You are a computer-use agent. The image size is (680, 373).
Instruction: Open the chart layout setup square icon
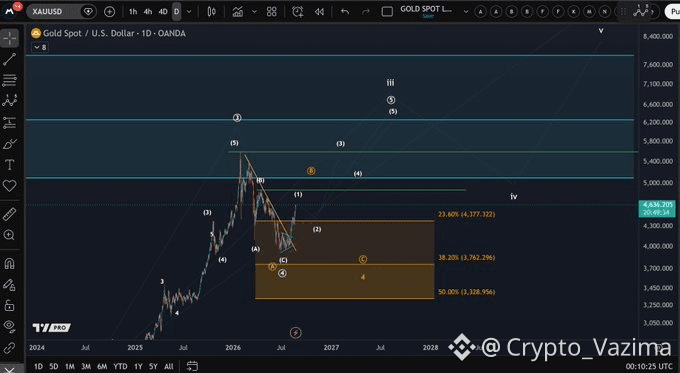(387, 12)
